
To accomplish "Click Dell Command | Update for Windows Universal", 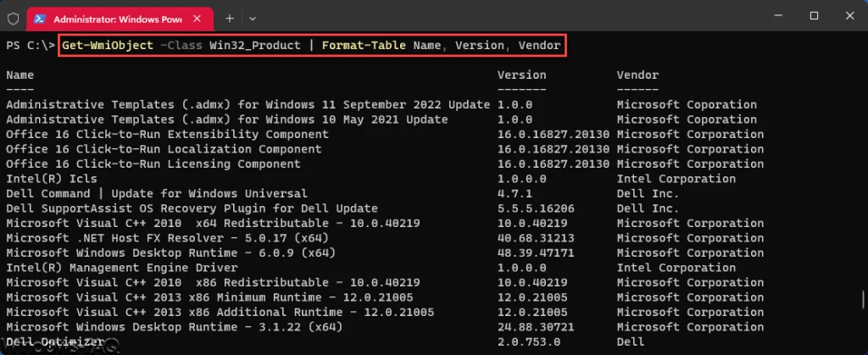I will click(x=157, y=193).
